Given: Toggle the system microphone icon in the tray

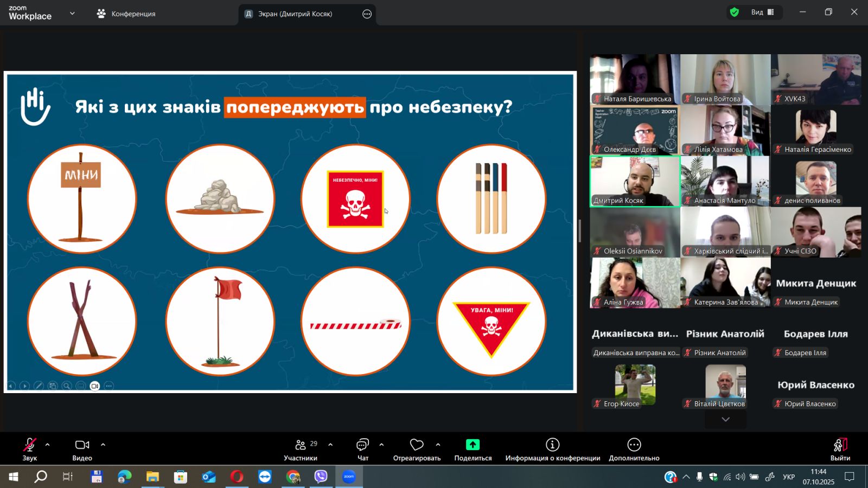Looking at the screenshot, I should [x=699, y=477].
